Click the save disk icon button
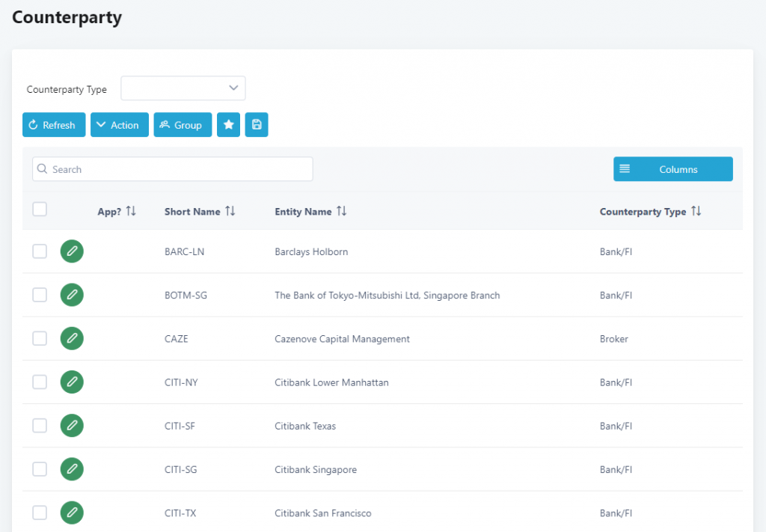Image resolution: width=766 pixels, height=532 pixels. (x=257, y=125)
